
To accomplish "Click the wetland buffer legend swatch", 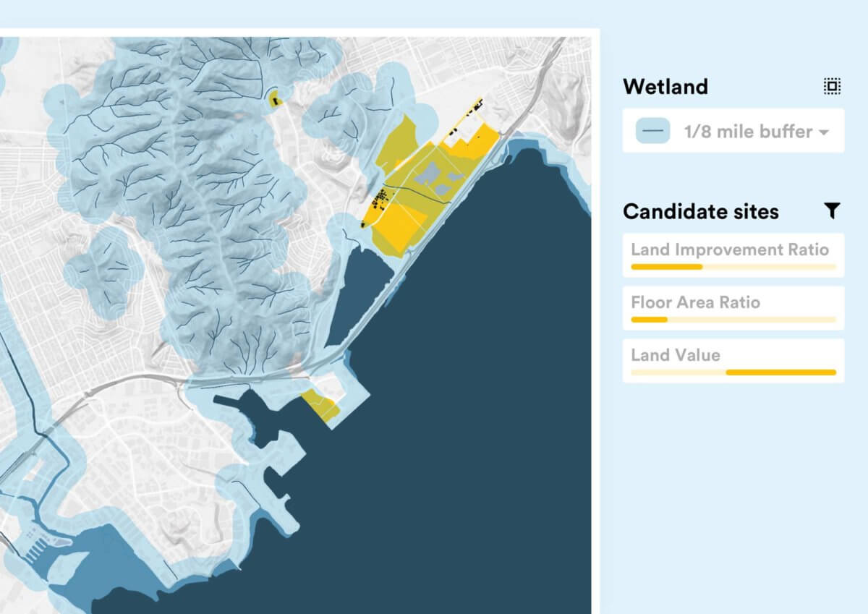I will (652, 132).
